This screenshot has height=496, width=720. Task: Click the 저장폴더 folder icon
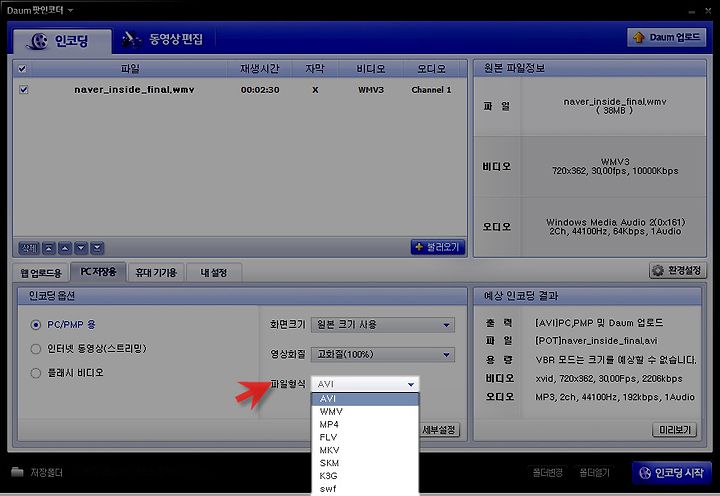point(17,472)
